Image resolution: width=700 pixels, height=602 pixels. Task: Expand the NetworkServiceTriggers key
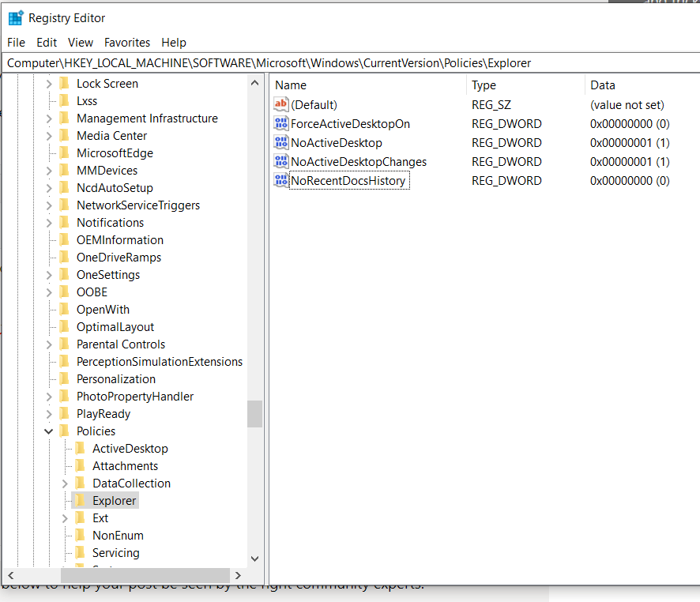point(49,205)
